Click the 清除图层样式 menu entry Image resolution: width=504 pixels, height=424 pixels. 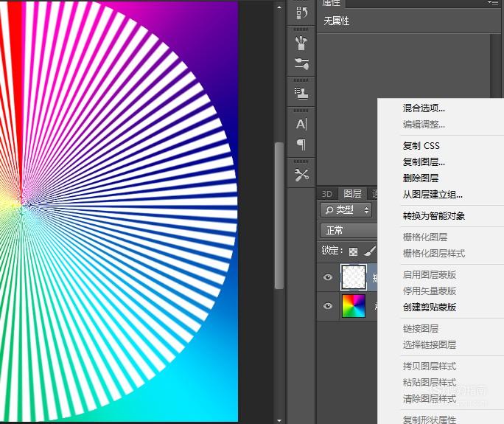pyautogui.click(x=430, y=399)
